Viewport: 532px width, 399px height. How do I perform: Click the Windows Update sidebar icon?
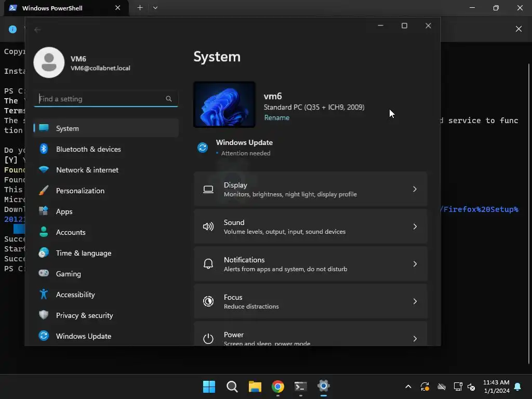[44, 336]
